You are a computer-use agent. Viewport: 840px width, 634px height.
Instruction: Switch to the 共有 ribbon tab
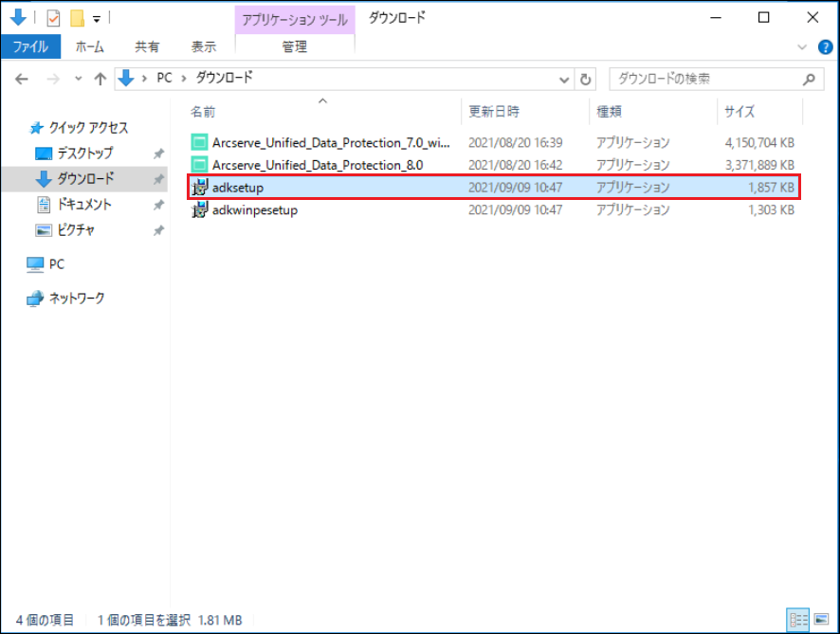pyautogui.click(x=147, y=47)
